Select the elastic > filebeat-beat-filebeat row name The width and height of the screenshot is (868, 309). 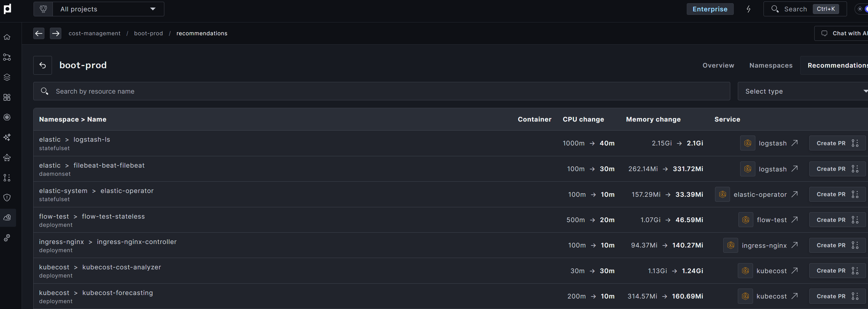pyautogui.click(x=92, y=165)
